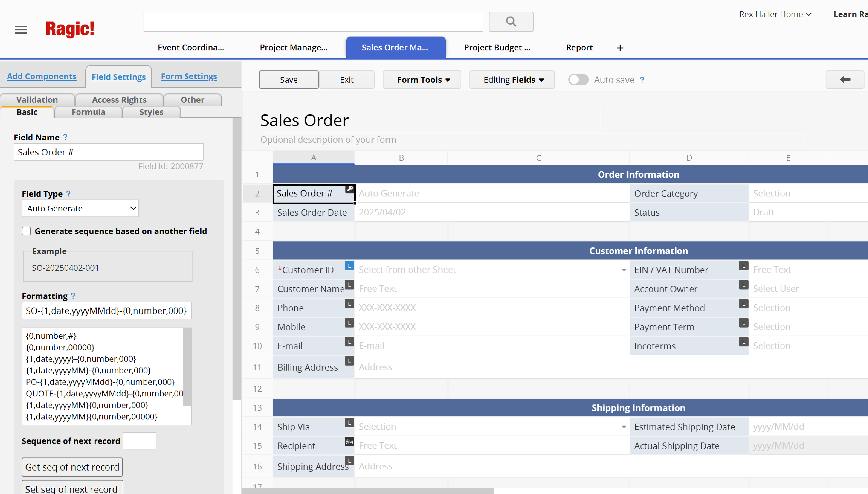Screen dimensions: 868x494
Task: Enable the Auto save toggle
Action: pos(578,79)
